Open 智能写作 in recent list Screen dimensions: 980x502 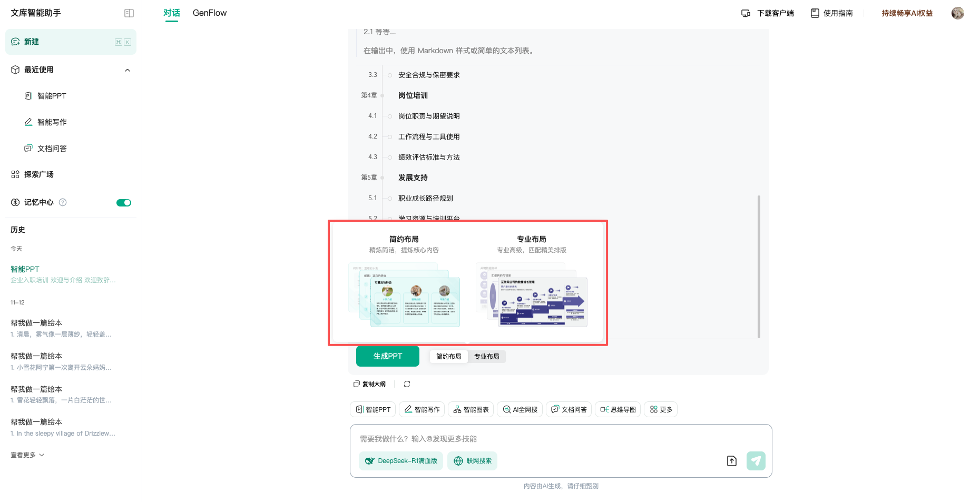[x=52, y=122]
